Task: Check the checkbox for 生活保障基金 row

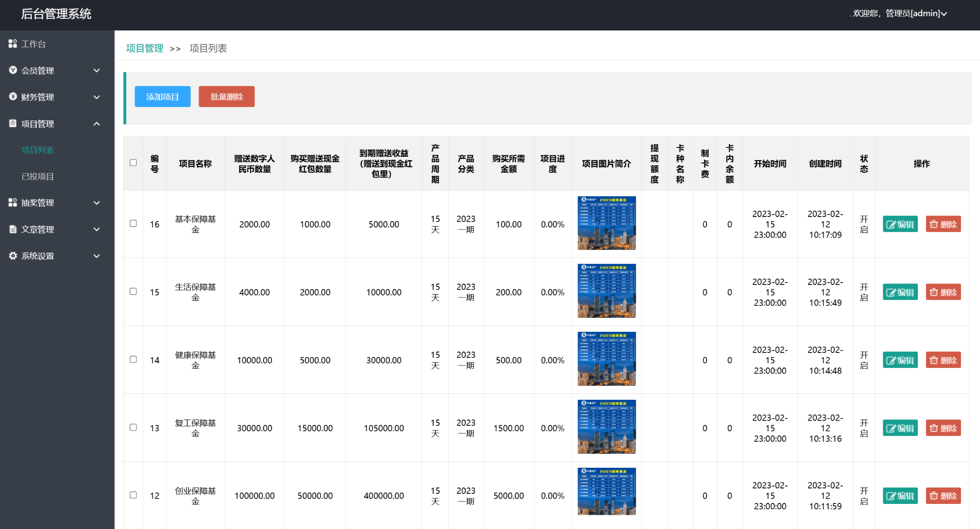Action: pyautogui.click(x=134, y=292)
